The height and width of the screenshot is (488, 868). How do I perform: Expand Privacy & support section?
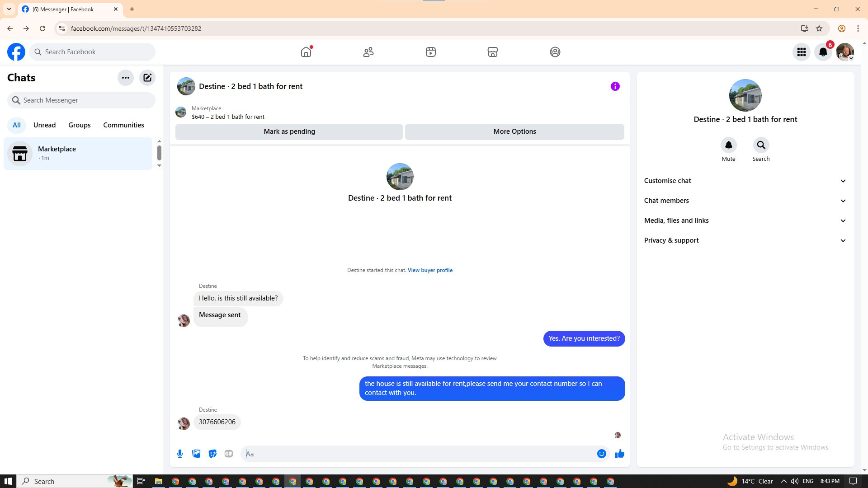745,240
